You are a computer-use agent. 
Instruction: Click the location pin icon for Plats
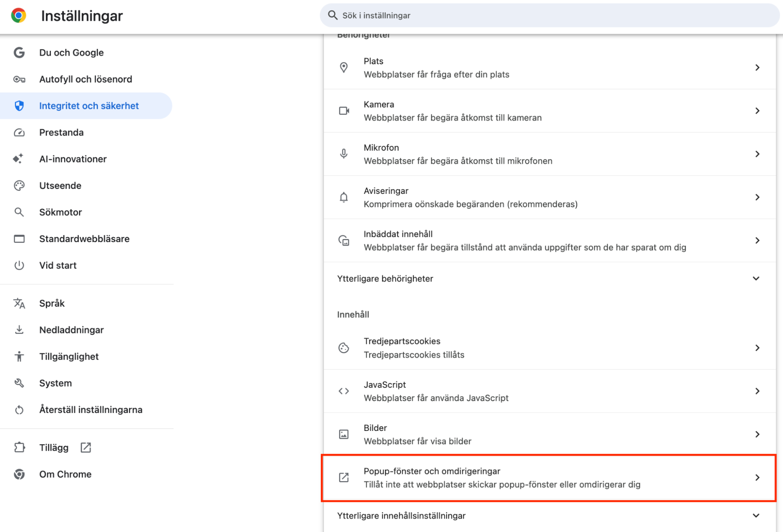click(344, 67)
